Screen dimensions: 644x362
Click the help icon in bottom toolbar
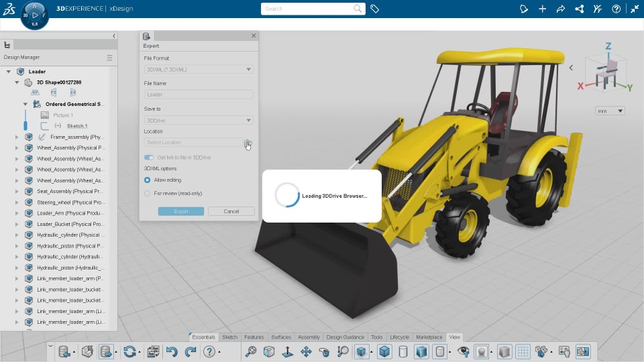point(209,351)
